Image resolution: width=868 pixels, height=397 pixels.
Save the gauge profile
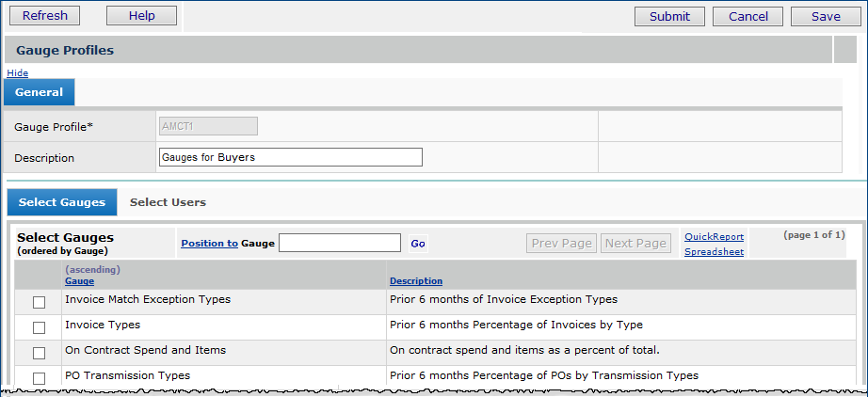826,16
